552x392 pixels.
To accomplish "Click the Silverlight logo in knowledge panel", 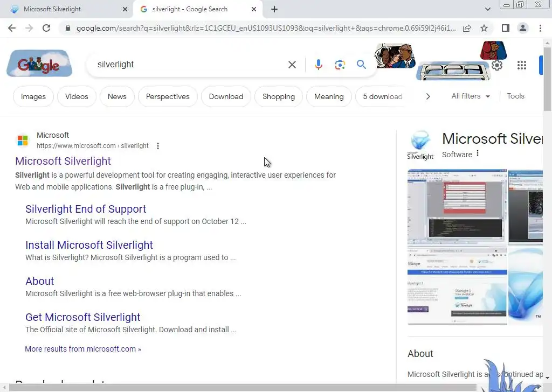I will (x=420, y=145).
